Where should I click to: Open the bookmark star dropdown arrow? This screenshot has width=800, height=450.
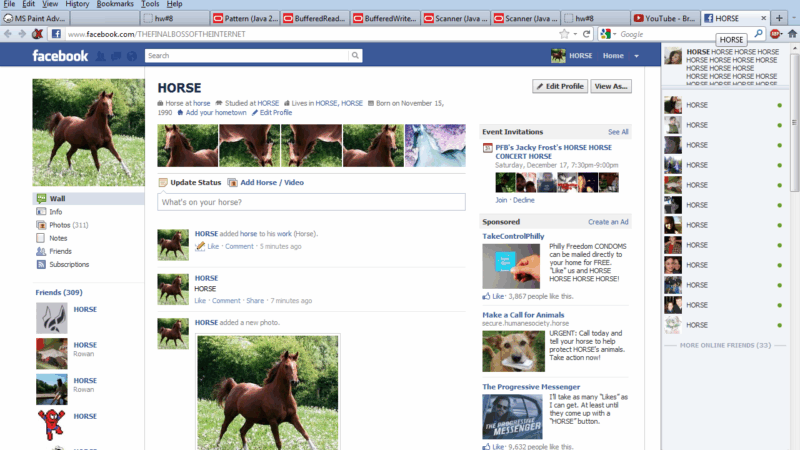[575, 34]
